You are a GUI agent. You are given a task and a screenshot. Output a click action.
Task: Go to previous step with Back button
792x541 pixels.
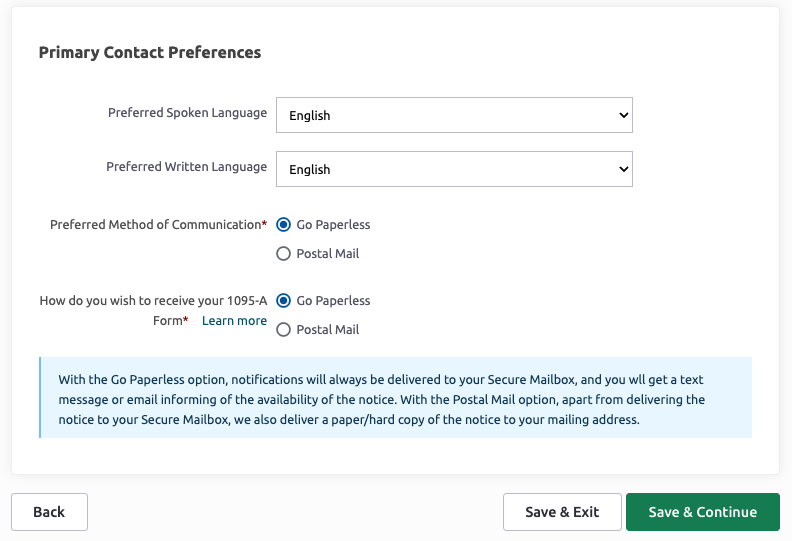coord(50,512)
